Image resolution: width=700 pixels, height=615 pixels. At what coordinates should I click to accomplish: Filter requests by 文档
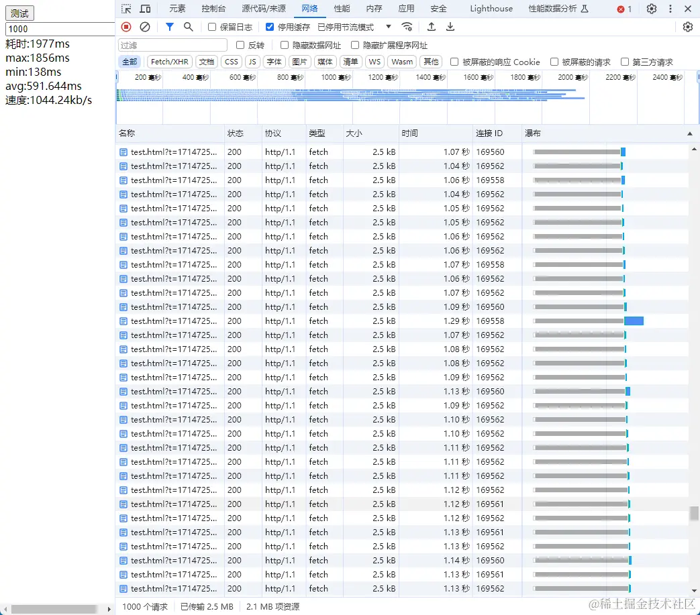point(206,62)
